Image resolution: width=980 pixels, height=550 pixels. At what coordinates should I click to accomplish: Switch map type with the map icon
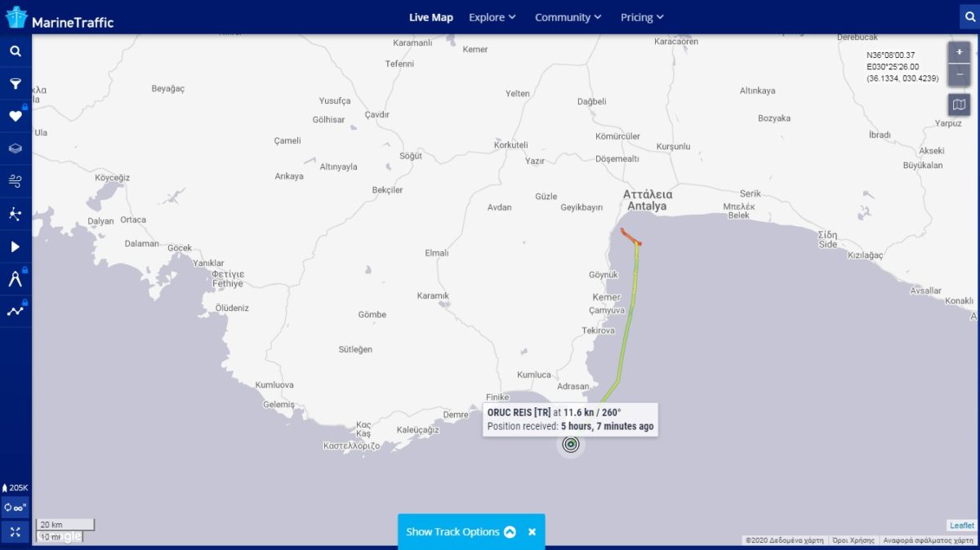pyautogui.click(x=959, y=104)
